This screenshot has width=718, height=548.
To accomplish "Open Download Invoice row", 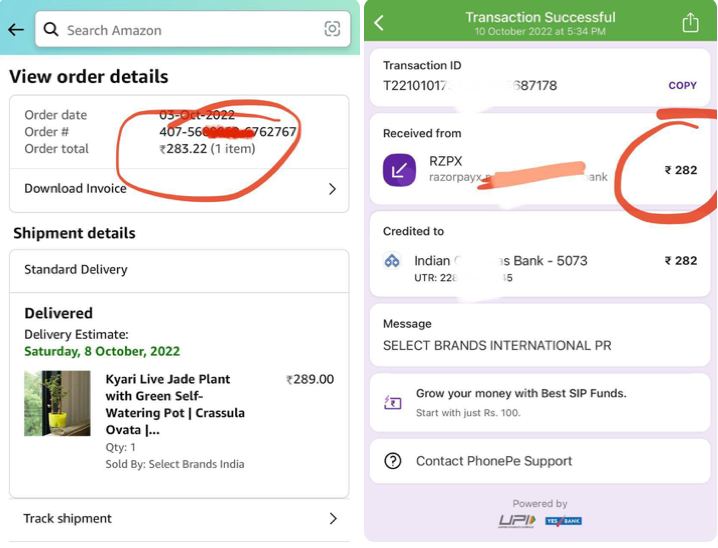I will coord(179,189).
